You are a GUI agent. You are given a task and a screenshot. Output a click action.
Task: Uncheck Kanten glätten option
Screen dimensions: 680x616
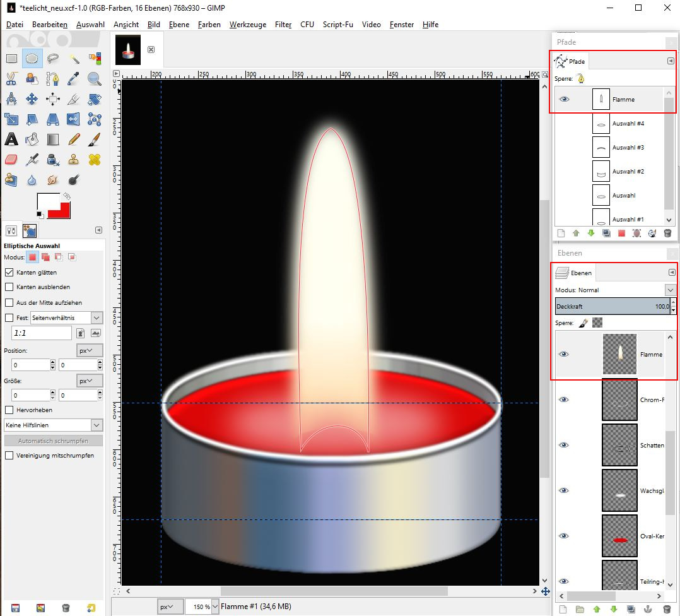pos(9,273)
